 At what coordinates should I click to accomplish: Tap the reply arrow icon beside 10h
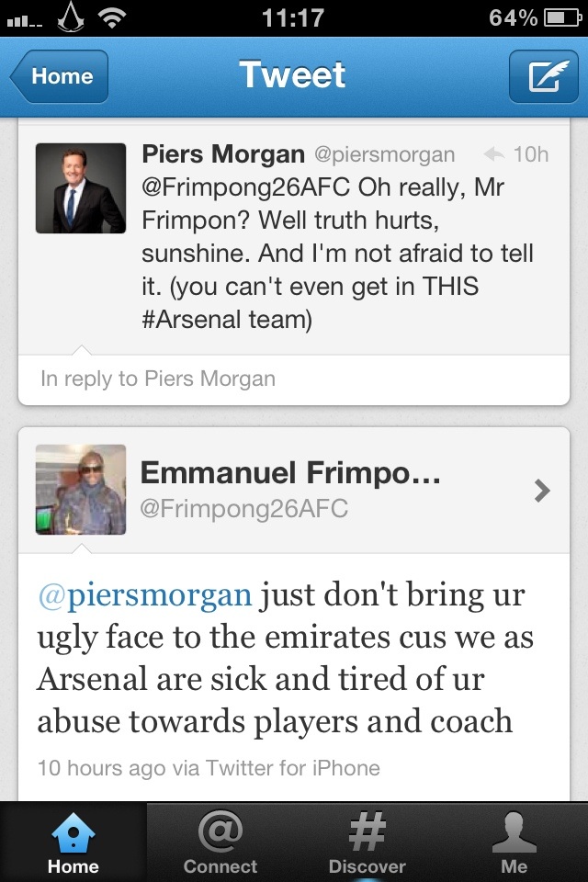point(493,154)
